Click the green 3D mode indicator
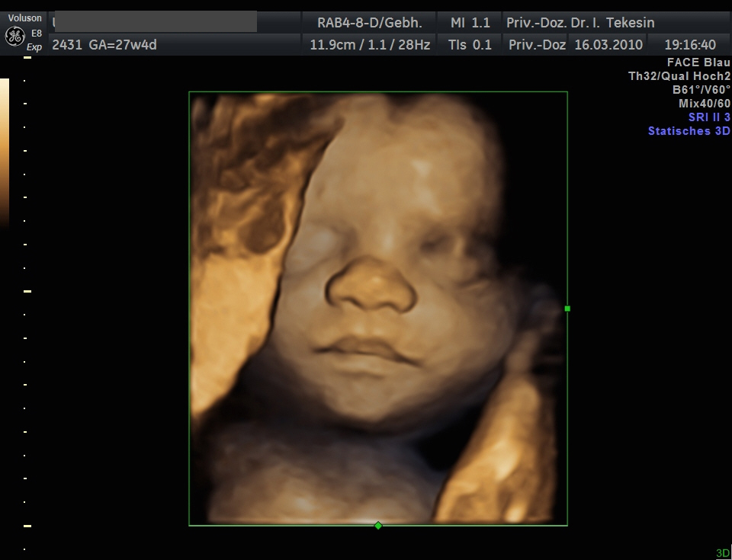The height and width of the screenshot is (560, 732). click(722, 553)
